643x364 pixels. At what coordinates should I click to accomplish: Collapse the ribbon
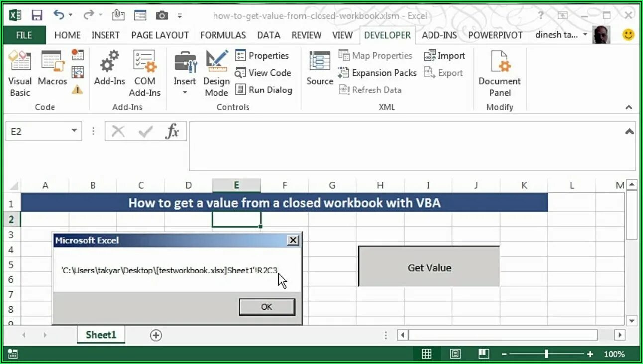(629, 107)
